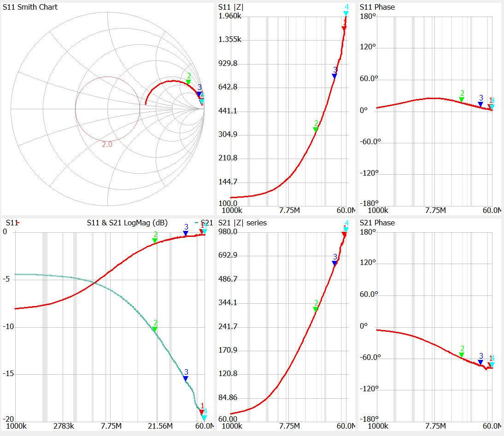The height and width of the screenshot is (436, 504).
Task: Select marker 2 on the S11 Phase chart
Action: pos(462,99)
